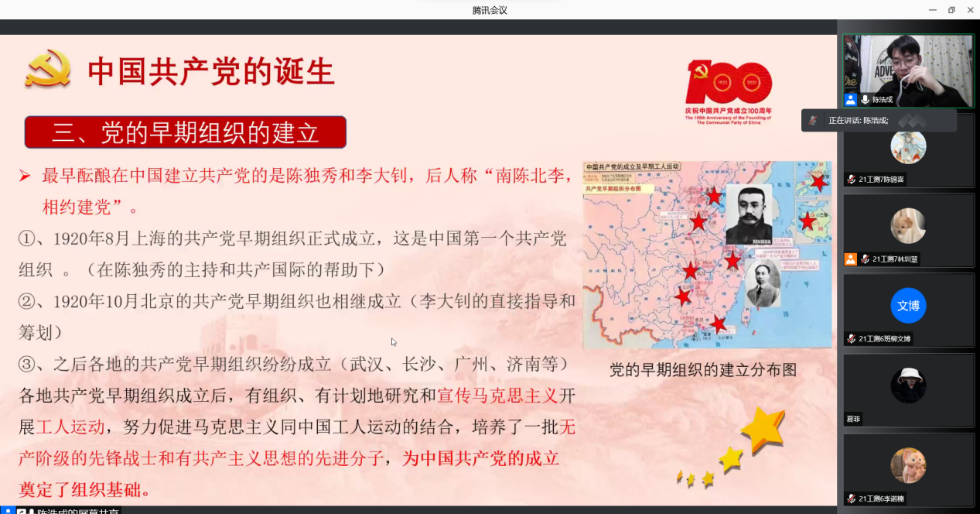Click the participant name label 陈浩成
Screen dimensions: 980x514
point(883,100)
